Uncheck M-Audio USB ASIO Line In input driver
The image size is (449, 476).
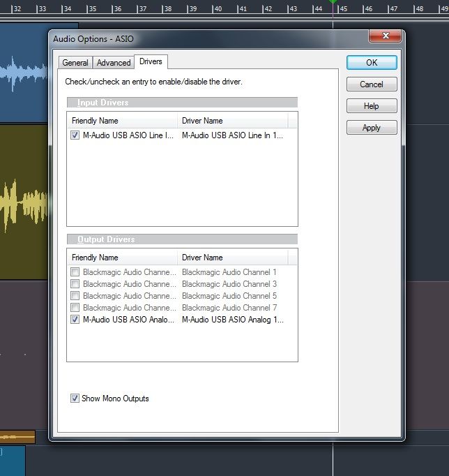75,136
